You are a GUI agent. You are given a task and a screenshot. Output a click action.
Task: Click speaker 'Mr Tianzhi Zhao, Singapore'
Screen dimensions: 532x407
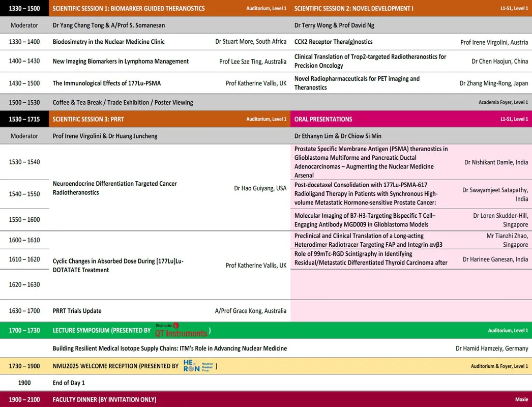pos(507,240)
